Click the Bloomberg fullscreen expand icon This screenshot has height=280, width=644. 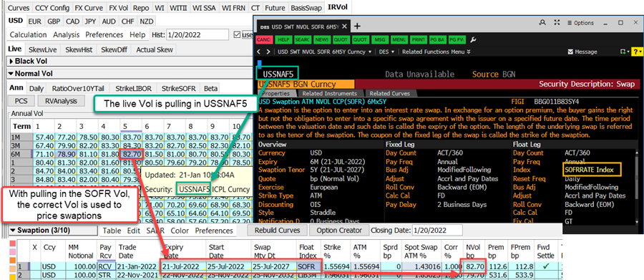(x=557, y=23)
